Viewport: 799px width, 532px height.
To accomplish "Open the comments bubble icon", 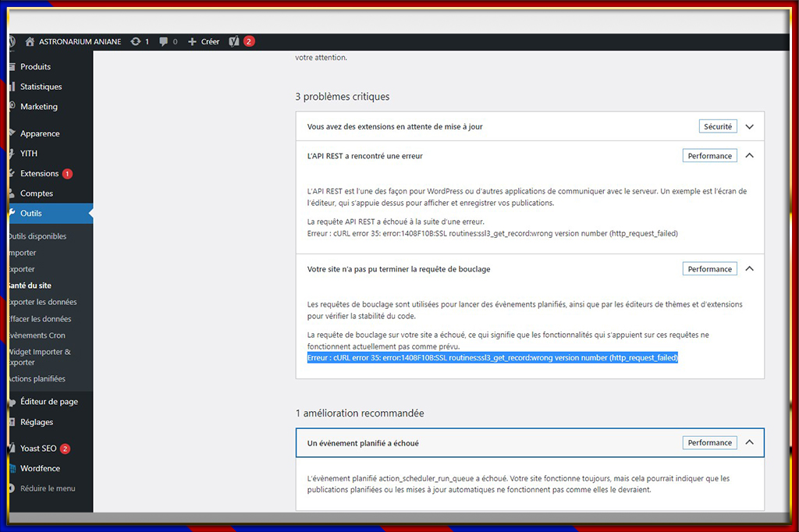I will tap(163, 42).
